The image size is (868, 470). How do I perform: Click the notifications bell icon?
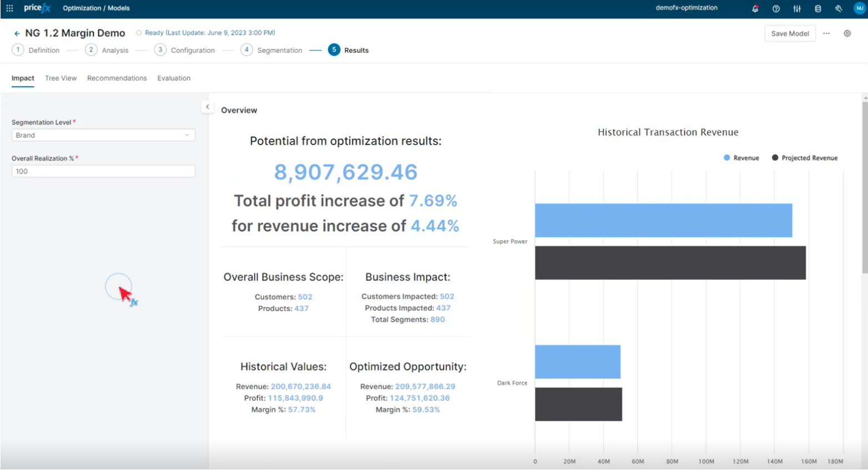point(755,8)
